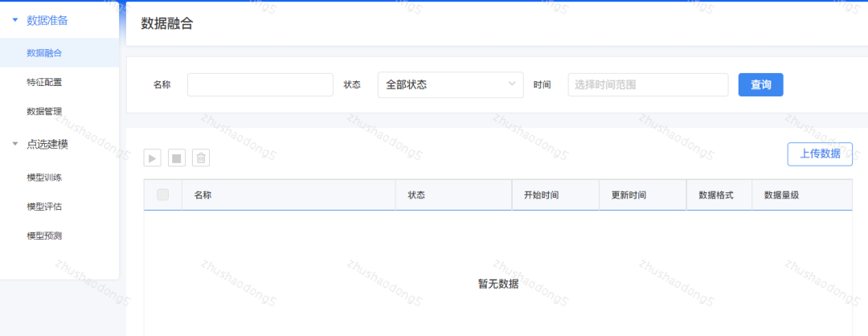Image resolution: width=868 pixels, height=336 pixels.
Task: Click the stop square icon above the table
Action: point(177,158)
